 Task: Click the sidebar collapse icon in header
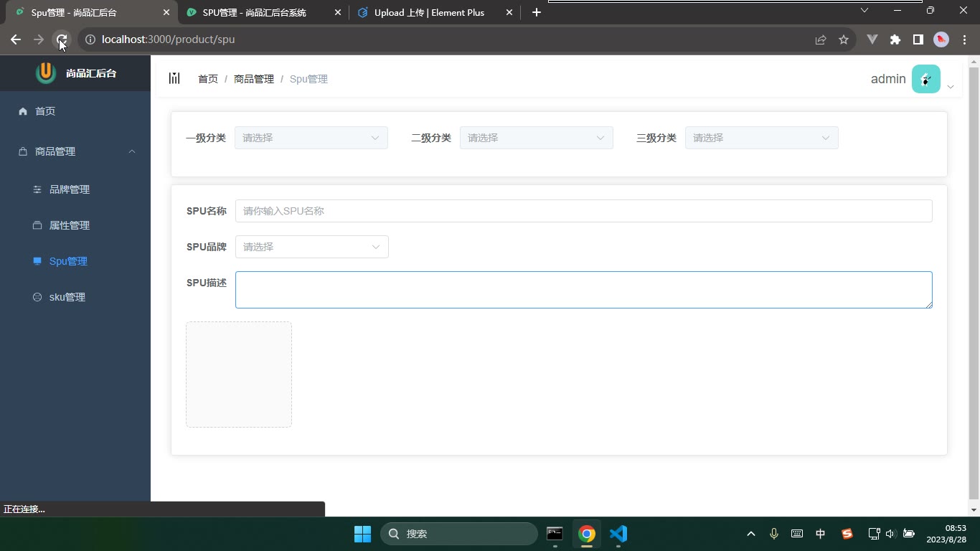[174, 78]
